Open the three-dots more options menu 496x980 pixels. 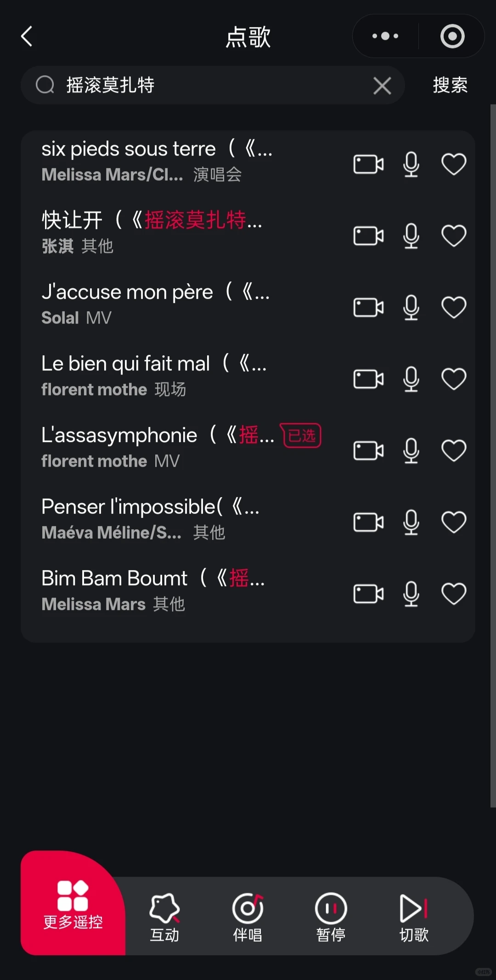pyautogui.click(x=385, y=36)
